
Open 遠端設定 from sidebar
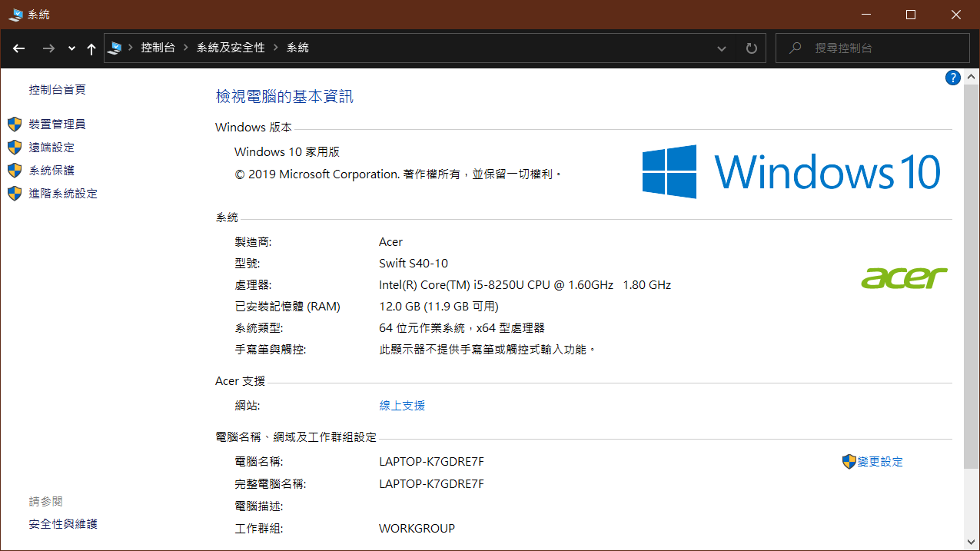pyautogui.click(x=51, y=148)
